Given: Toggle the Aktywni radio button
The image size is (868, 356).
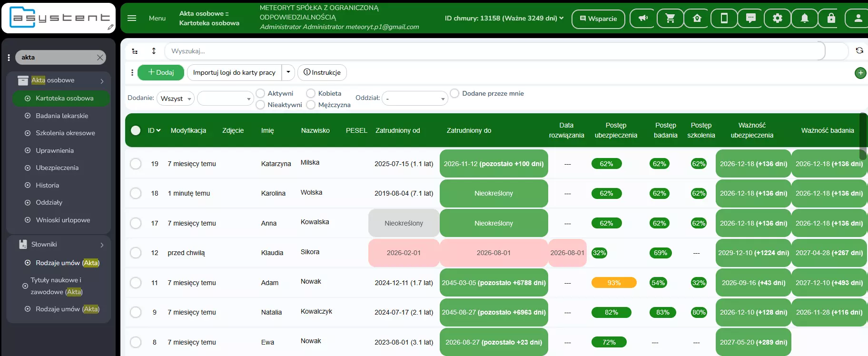Looking at the screenshot, I should click(260, 93).
